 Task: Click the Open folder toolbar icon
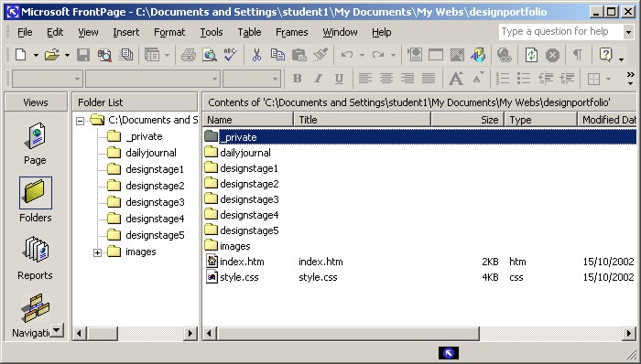point(52,55)
